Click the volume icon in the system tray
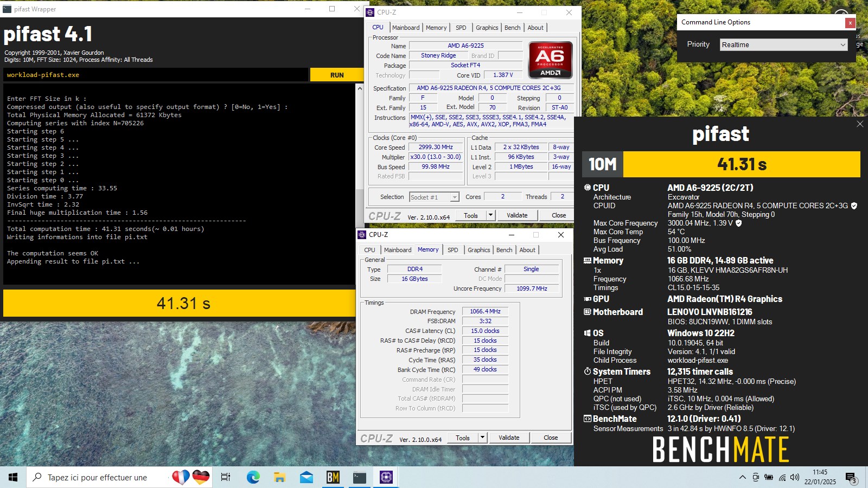Image resolution: width=868 pixels, height=488 pixels. [x=795, y=477]
